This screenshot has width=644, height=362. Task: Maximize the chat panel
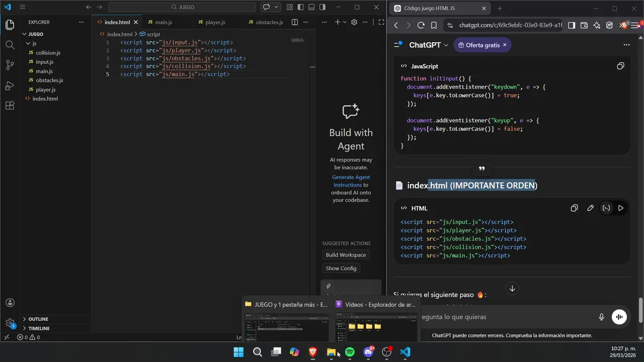pos(381,22)
